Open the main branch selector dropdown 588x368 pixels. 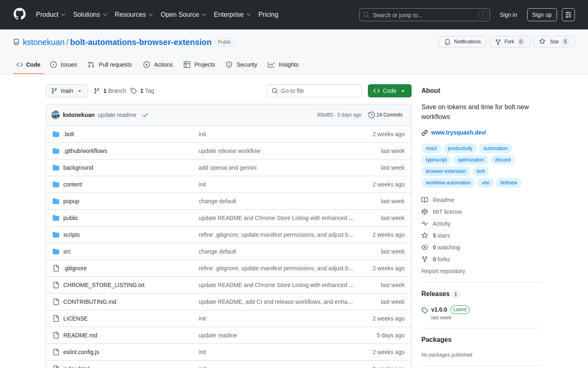(x=67, y=91)
